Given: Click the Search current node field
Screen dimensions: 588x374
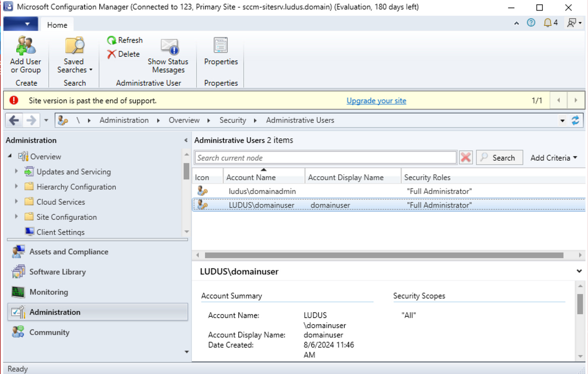Looking at the screenshot, I should [325, 158].
